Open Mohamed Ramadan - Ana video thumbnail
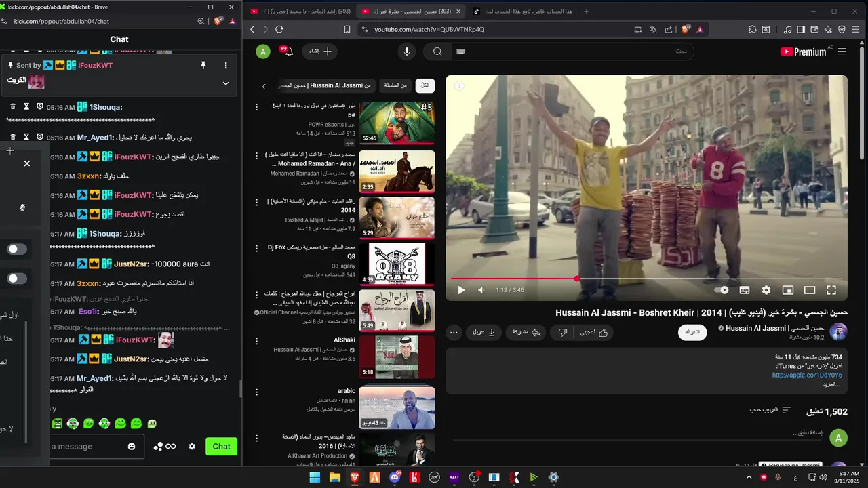 coord(397,171)
